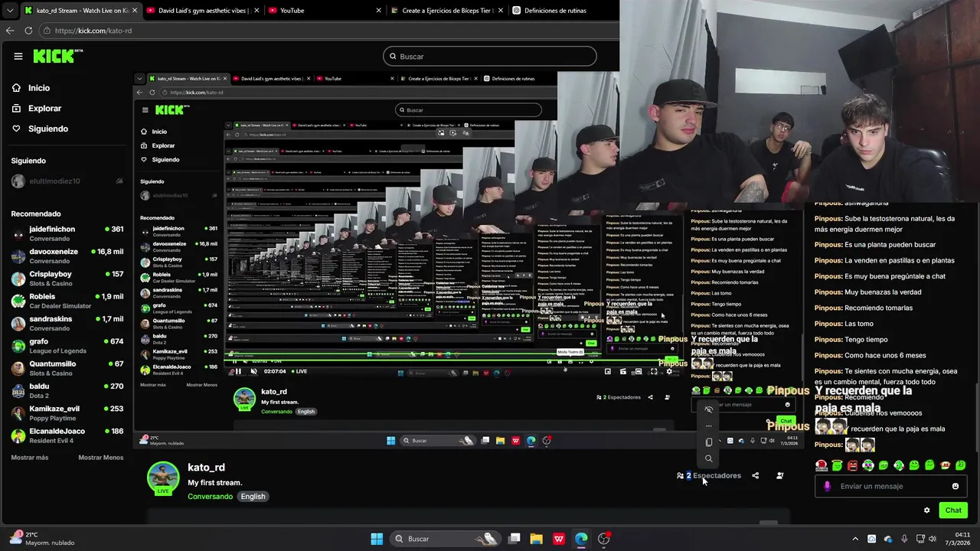View site info icon in address bar

click(47, 31)
